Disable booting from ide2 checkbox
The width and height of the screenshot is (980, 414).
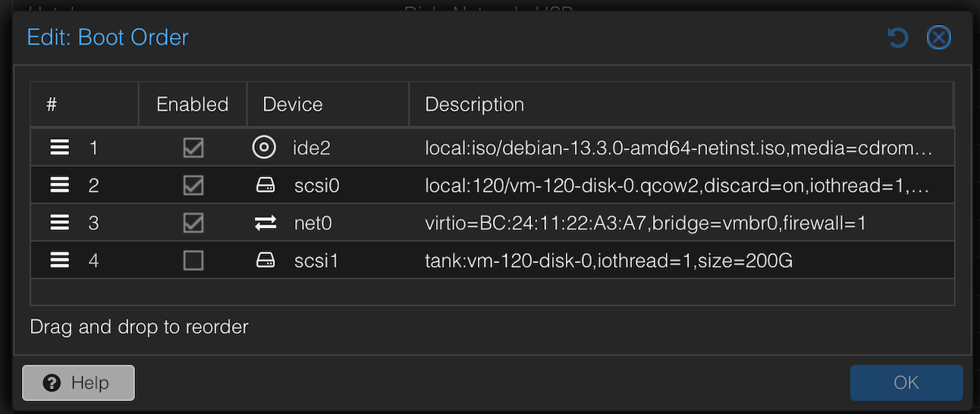193,147
